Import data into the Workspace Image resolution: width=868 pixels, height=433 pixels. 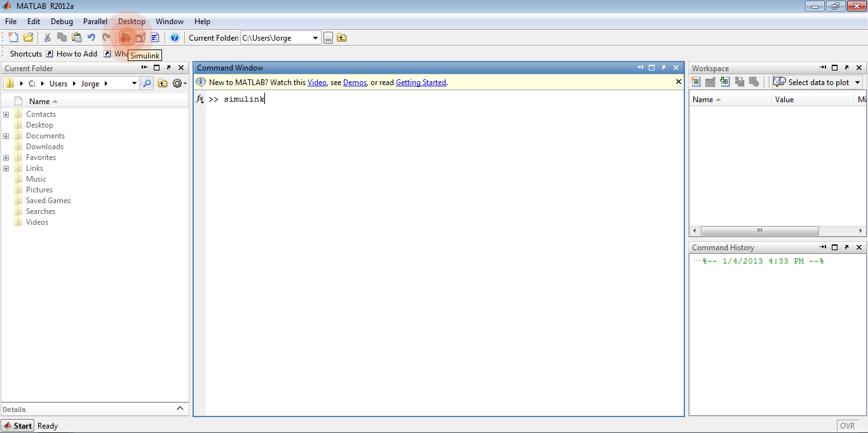tap(725, 82)
